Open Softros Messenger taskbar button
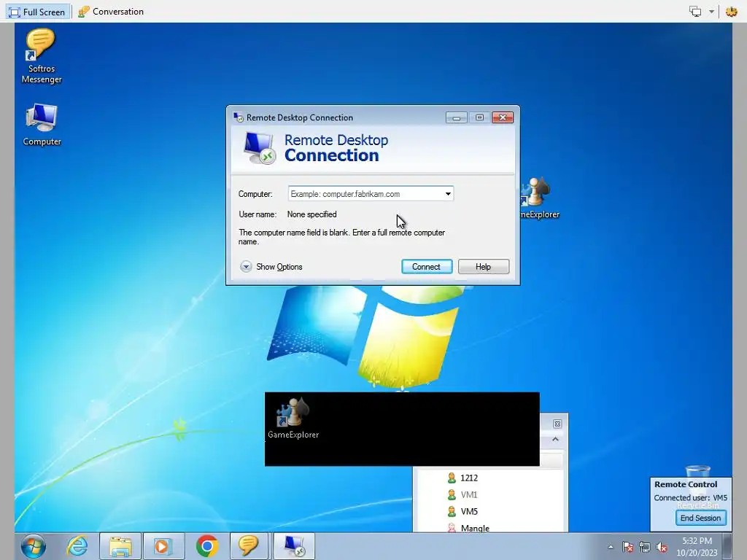 (248, 546)
